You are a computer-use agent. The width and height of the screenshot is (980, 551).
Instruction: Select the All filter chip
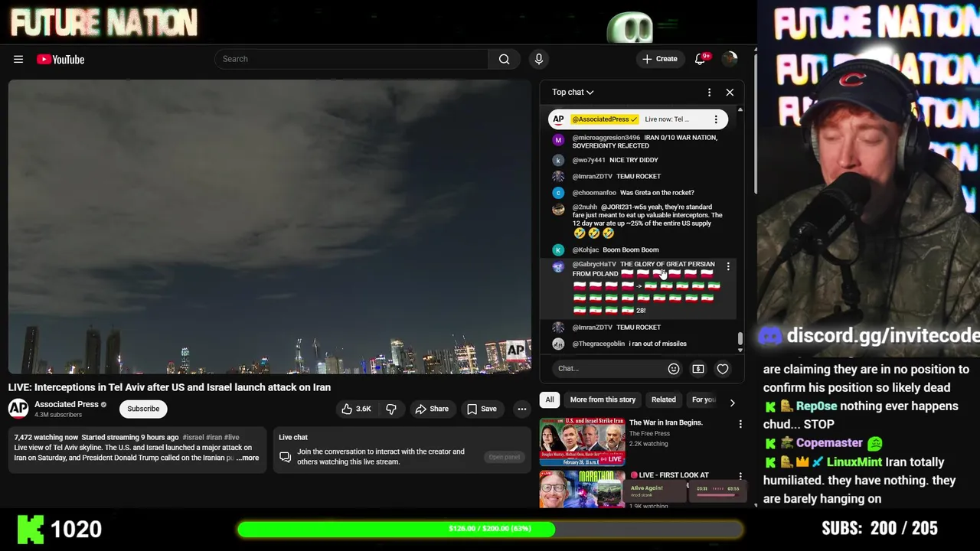pyautogui.click(x=549, y=399)
